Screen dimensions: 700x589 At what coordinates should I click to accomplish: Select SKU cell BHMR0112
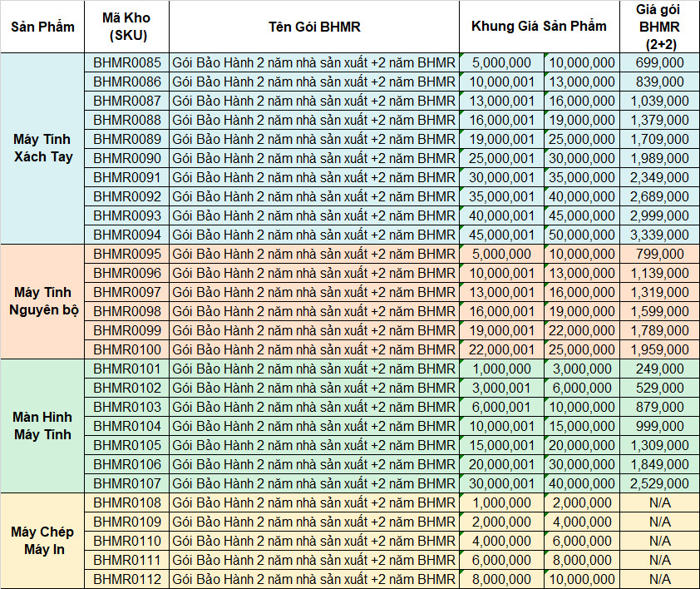coord(127,579)
